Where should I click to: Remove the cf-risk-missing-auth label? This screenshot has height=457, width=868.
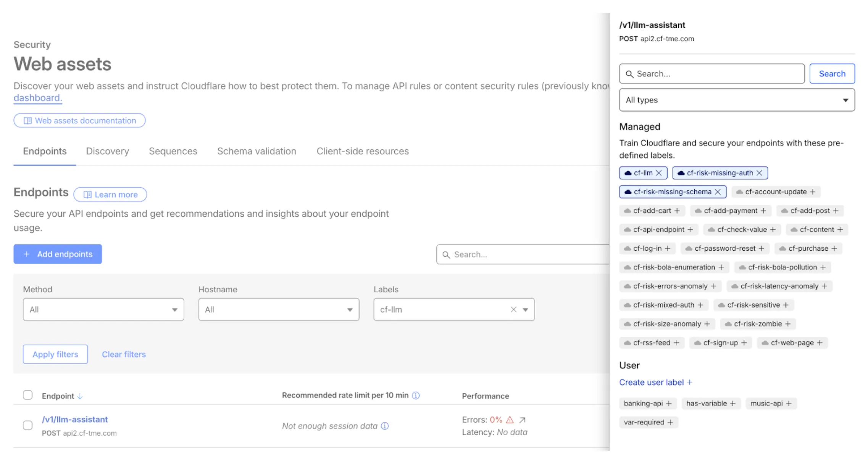pyautogui.click(x=760, y=173)
